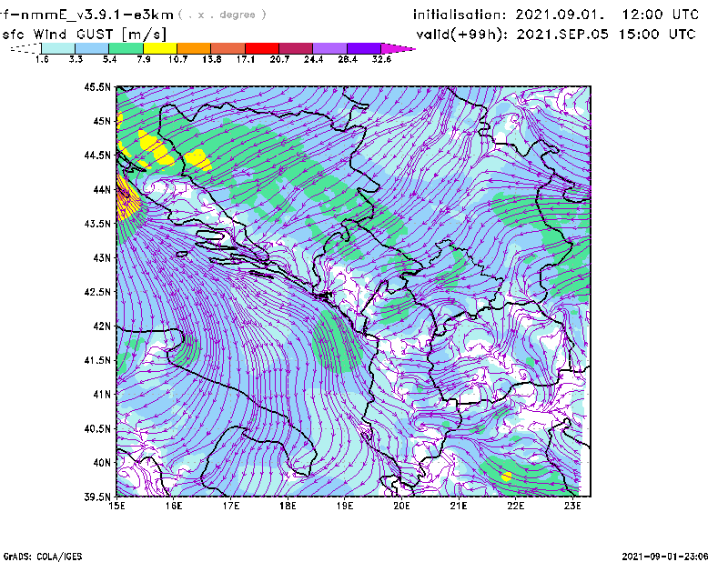Click the 40N latitude label

click(x=102, y=463)
